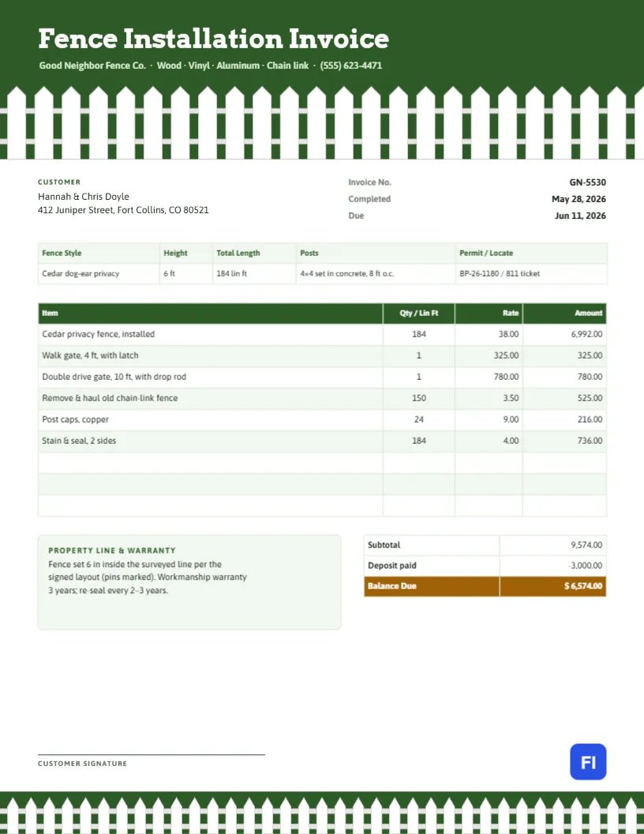Image resolution: width=644 pixels, height=834 pixels.
Task: Click the 4.00 rate for stain & seal
Action: coord(511,441)
